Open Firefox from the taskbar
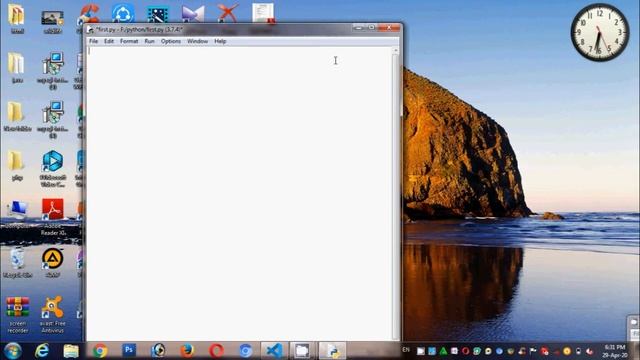The height and width of the screenshot is (360, 640). click(x=187, y=351)
